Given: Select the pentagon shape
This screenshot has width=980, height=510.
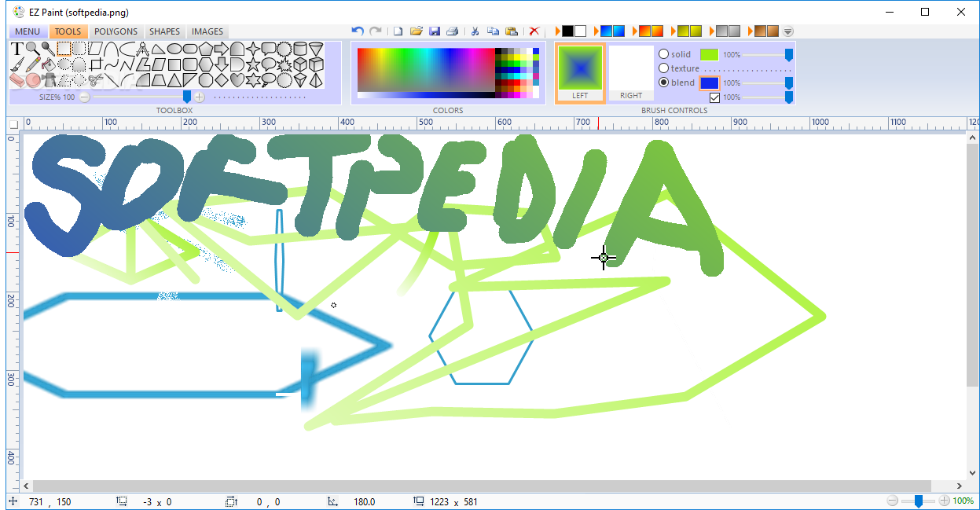Looking at the screenshot, I should [206, 49].
